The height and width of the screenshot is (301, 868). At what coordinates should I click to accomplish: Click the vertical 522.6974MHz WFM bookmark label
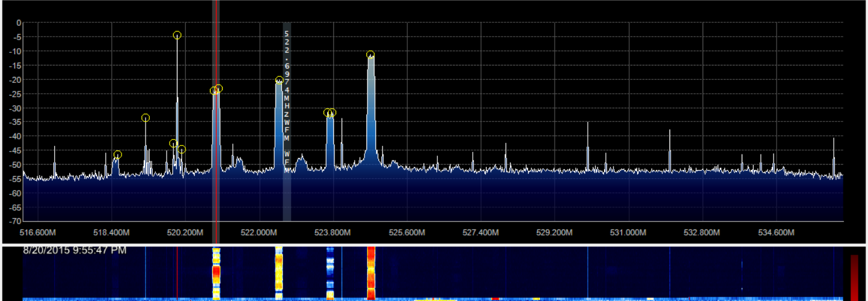[287, 96]
